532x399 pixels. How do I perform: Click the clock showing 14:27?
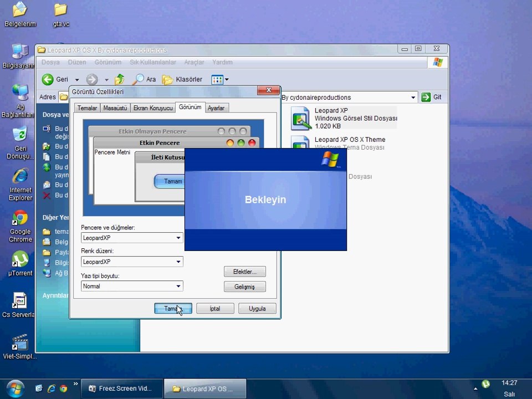(x=509, y=383)
